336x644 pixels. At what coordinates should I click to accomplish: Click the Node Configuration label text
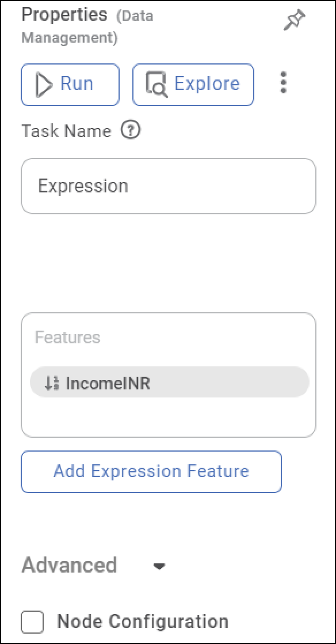142,621
